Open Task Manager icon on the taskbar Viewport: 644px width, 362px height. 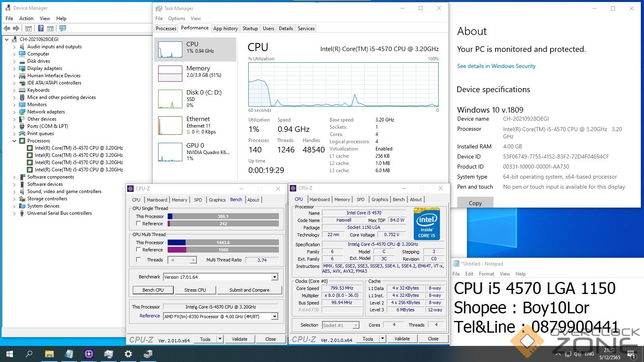[x=108, y=354]
